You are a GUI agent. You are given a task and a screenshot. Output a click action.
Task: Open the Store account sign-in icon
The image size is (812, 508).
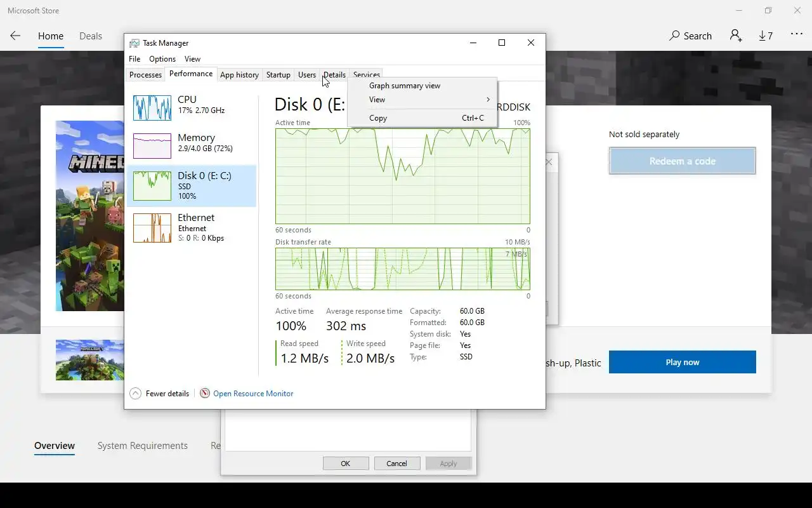point(736,36)
